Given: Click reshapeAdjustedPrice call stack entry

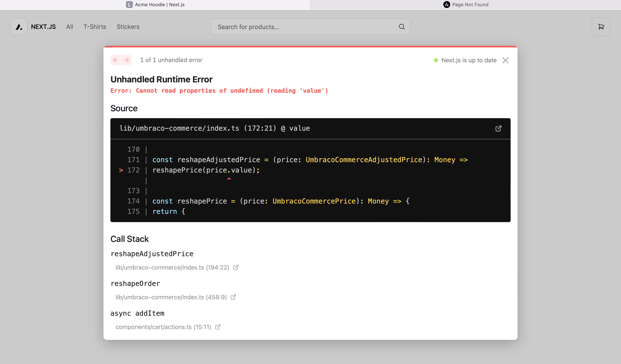Looking at the screenshot, I should (152, 254).
